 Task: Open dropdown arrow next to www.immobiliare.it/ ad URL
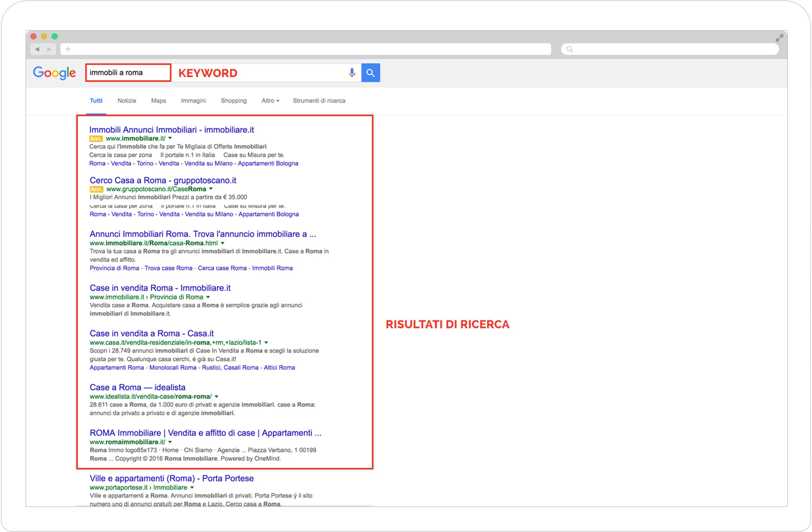pos(170,138)
